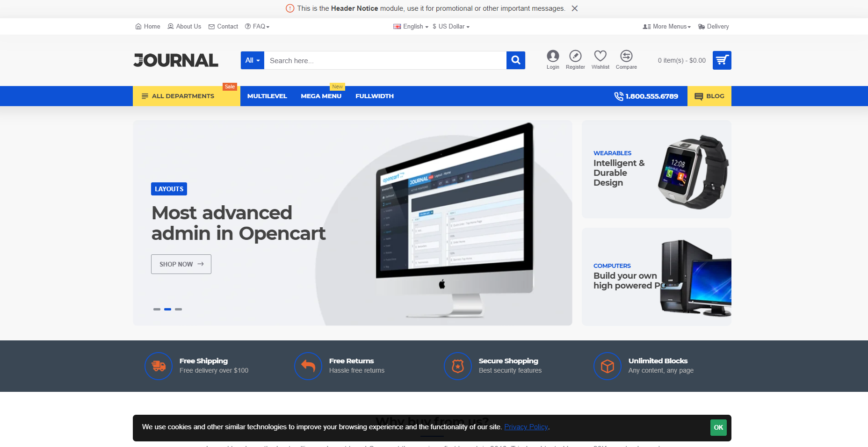Open the Wearables smartwatch banner image
Image resolution: width=868 pixels, height=447 pixels.
pos(693,172)
